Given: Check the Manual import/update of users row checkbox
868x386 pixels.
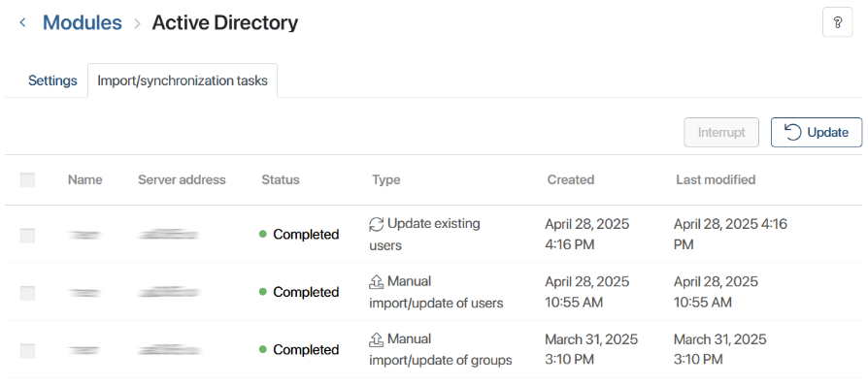Looking at the screenshot, I should click(28, 293).
